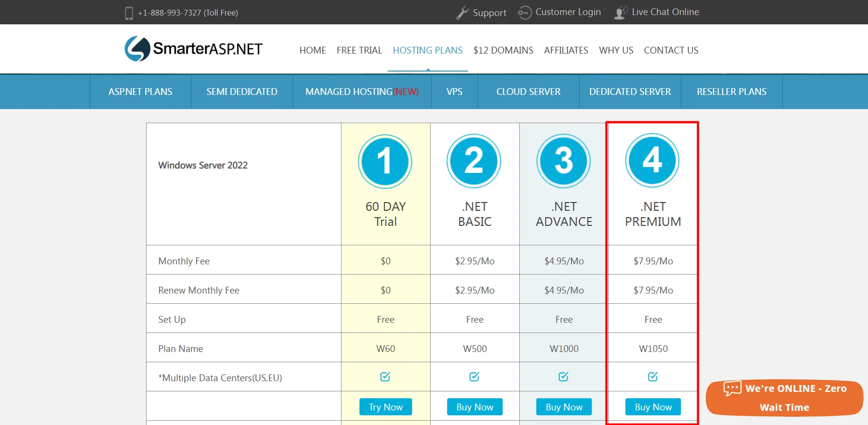Select MANAGED HOSTING (NEW) tab

pyautogui.click(x=362, y=92)
